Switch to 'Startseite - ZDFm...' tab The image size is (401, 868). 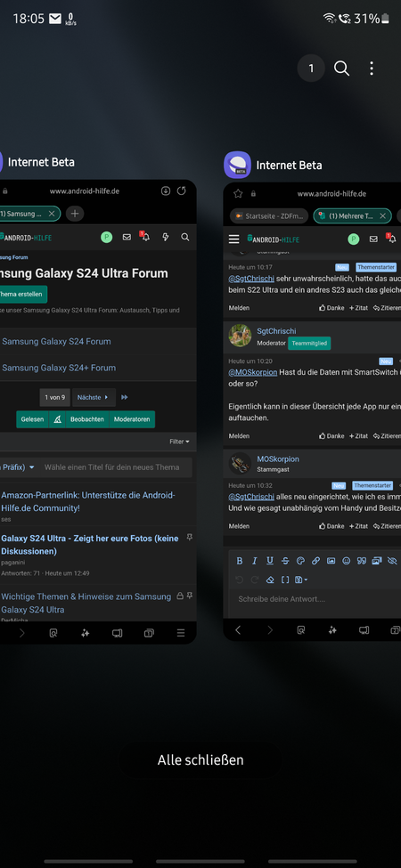[x=269, y=216]
